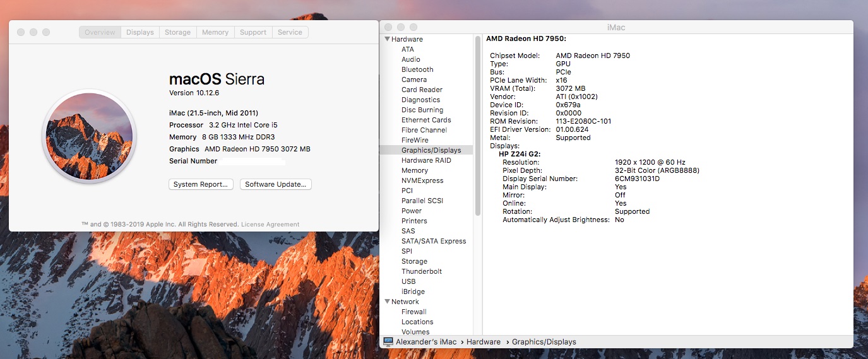Select Diagnostics in the sidebar
868x359 pixels.
pyautogui.click(x=420, y=100)
